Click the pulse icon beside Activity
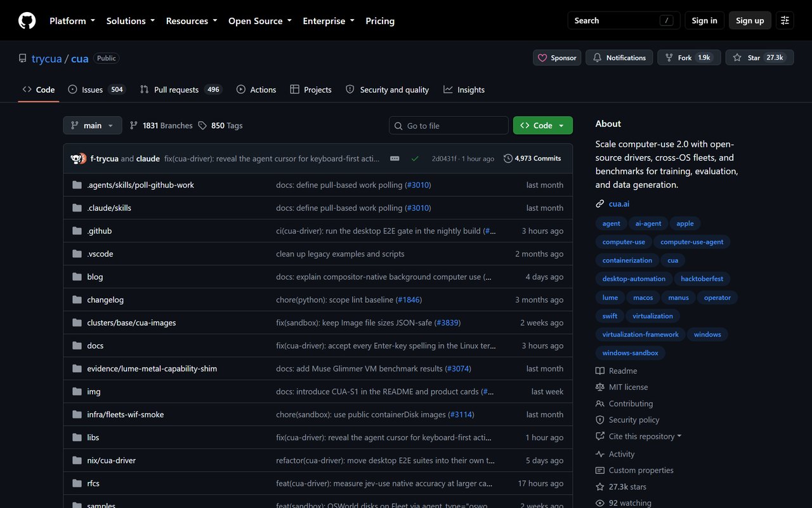The image size is (812, 508). click(600, 454)
